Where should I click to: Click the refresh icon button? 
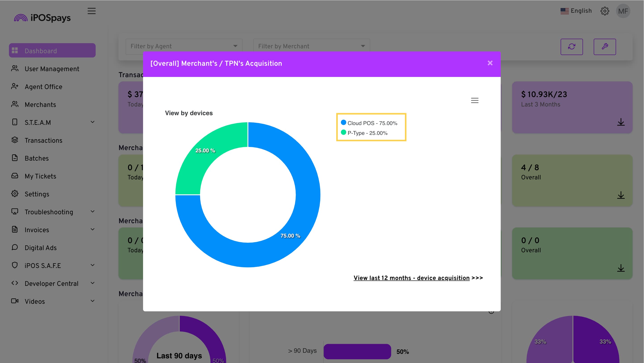click(x=572, y=47)
